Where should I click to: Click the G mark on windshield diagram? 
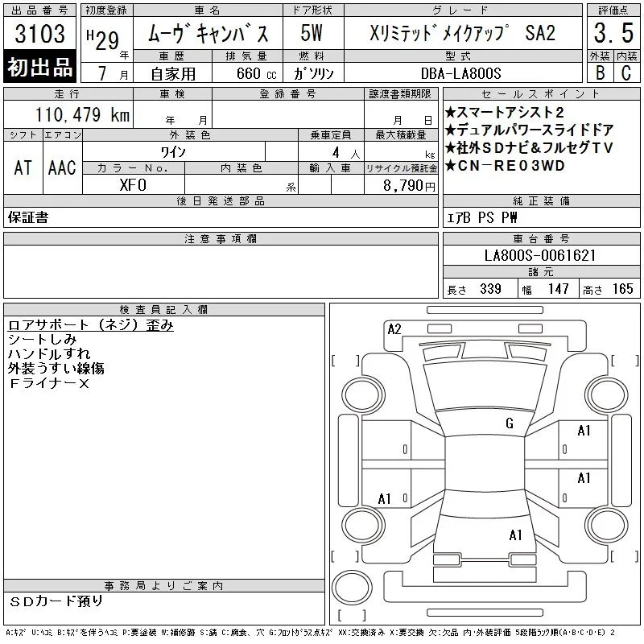click(510, 423)
